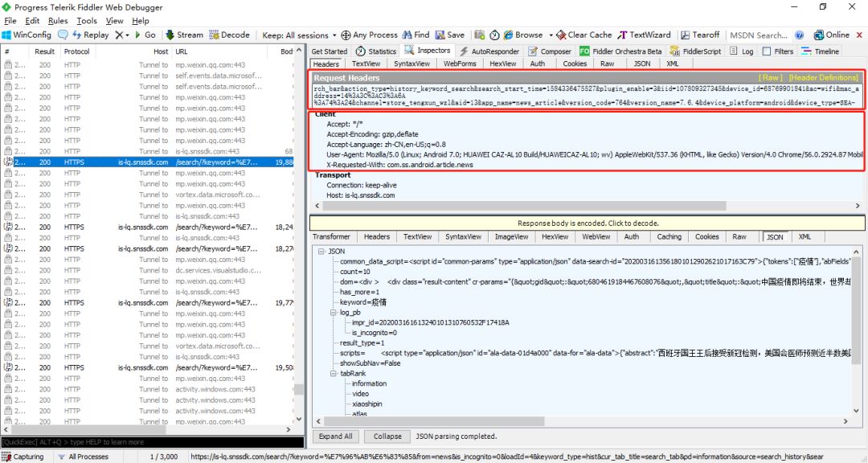This screenshot has height=463, width=868.
Task: Collapse the root JSON tree node
Action: tap(321, 251)
